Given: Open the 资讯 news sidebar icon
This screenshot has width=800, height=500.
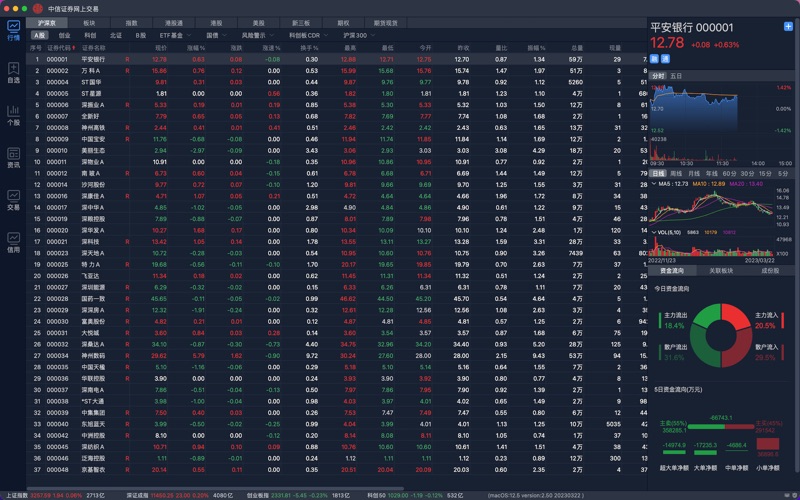Looking at the screenshot, I should 13,157.
